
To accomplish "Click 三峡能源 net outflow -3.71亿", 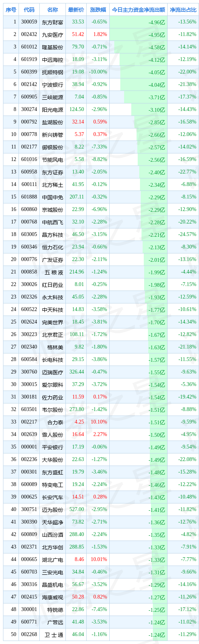I will click(x=157, y=97).
